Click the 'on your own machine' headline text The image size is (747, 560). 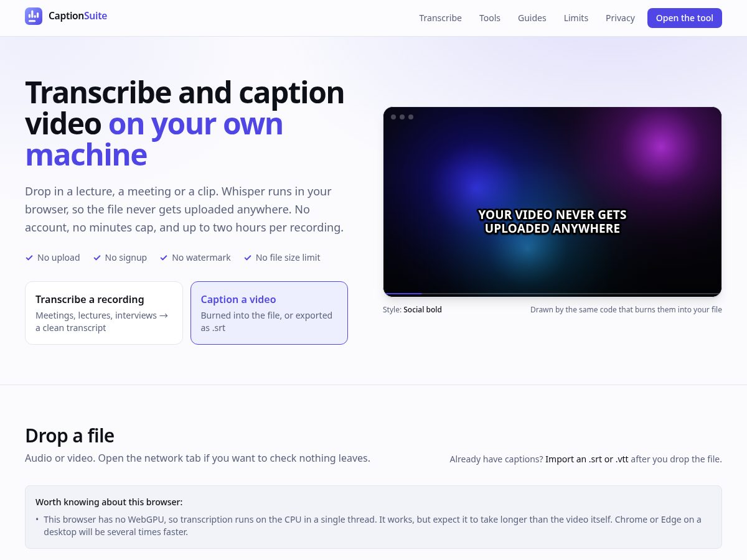pyautogui.click(x=154, y=139)
